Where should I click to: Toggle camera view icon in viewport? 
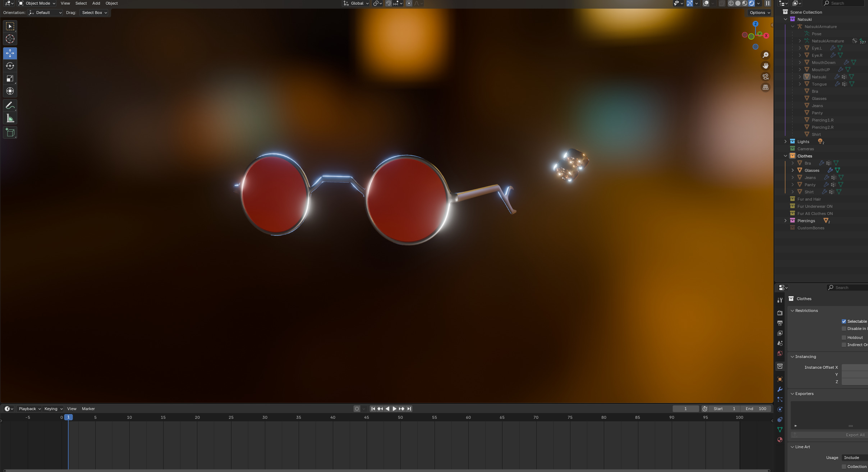pos(766,77)
